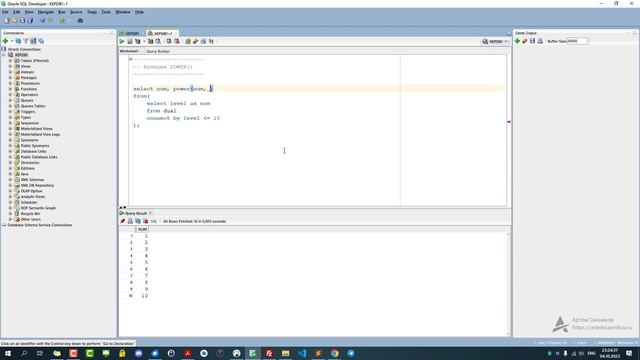Click the Rollback icon in worksheet toolbar
The height and width of the screenshot is (360, 640).
click(x=177, y=41)
